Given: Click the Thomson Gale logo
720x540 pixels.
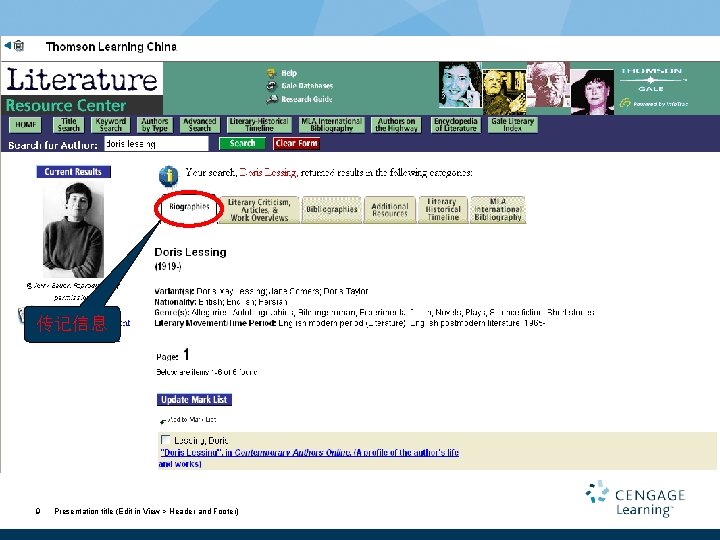Looking at the screenshot, I should click(651, 80).
